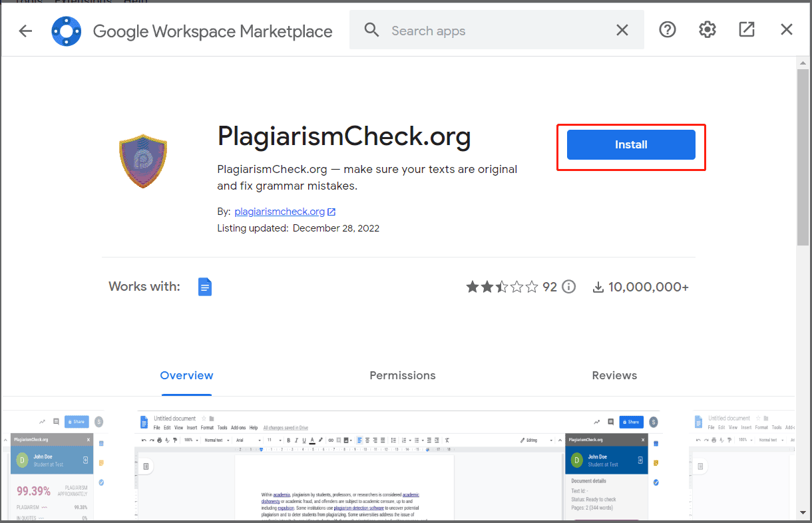Switch to the Permissions tab
This screenshot has width=812, height=523.
pos(403,375)
